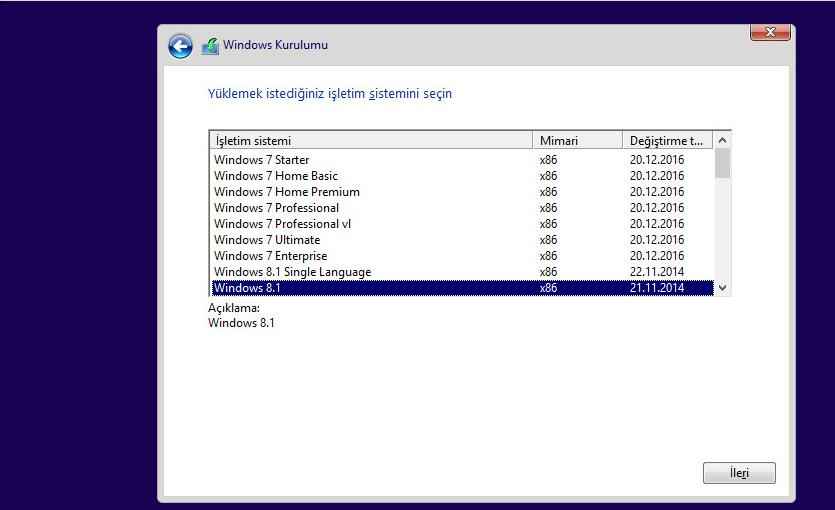Click the list scrollbar thumb
This screenshot has height=510, width=835.
[723, 163]
